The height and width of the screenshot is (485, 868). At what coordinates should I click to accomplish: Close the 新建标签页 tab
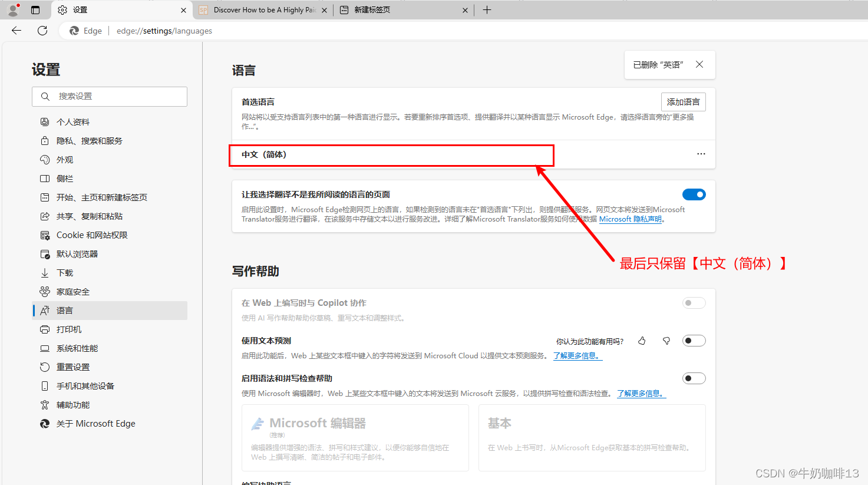465,10
